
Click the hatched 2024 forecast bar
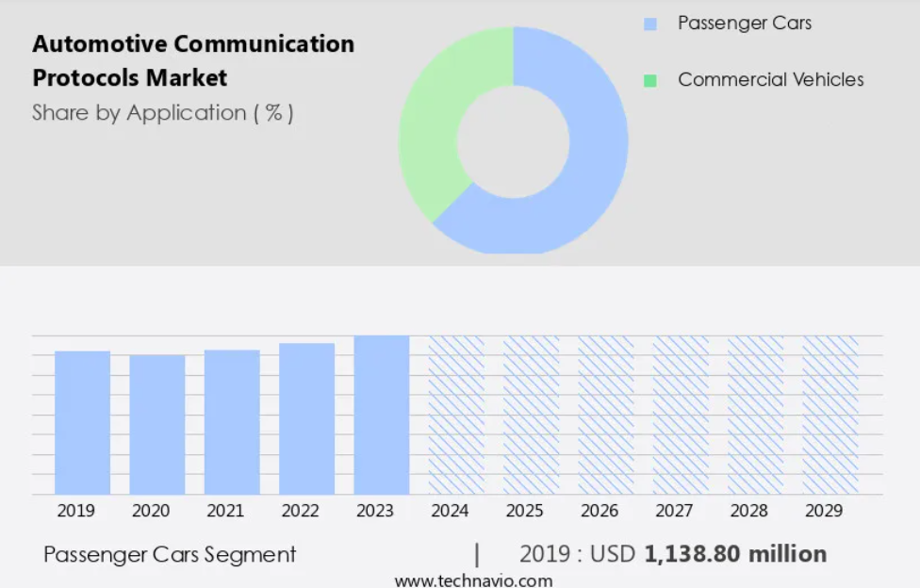point(456,415)
